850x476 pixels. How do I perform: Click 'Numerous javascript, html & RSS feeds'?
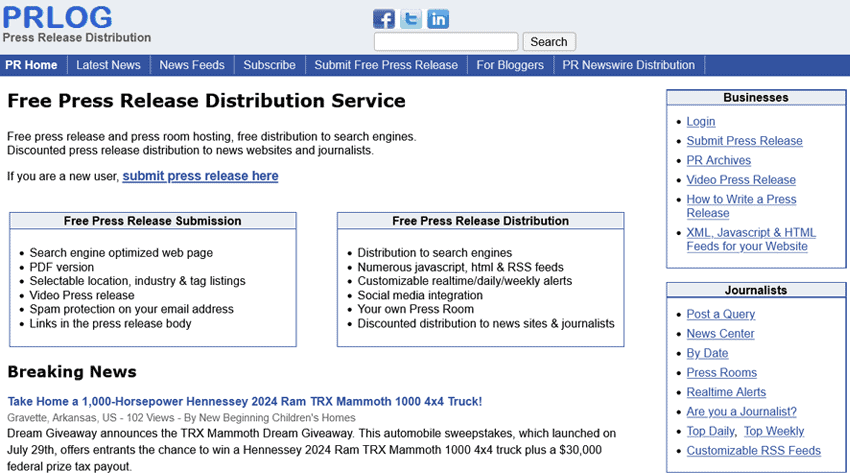(461, 267)
